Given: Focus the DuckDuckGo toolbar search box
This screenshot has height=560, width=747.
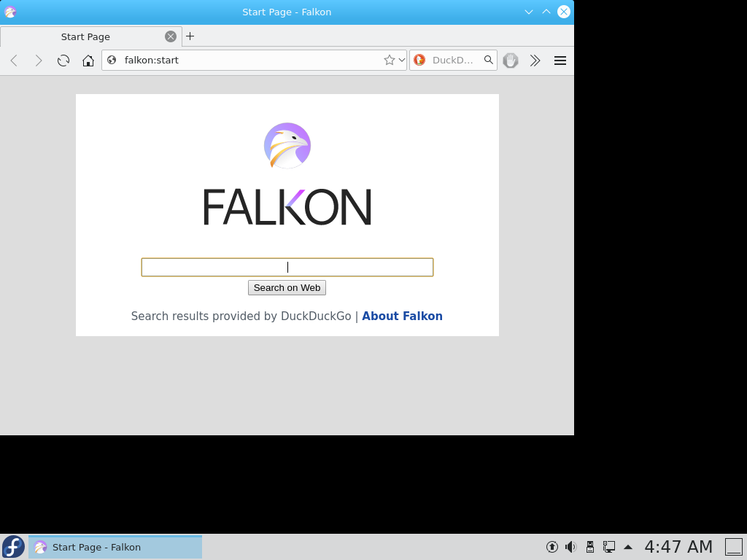Looking at the screenshot, I should click(x=452, y=60).
